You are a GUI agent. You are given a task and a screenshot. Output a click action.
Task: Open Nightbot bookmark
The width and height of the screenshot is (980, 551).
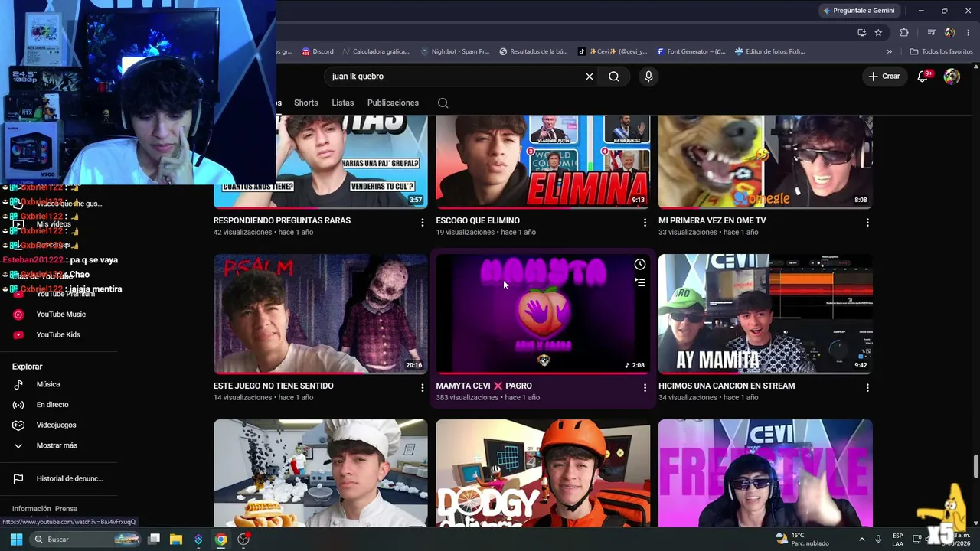(455, 51)
